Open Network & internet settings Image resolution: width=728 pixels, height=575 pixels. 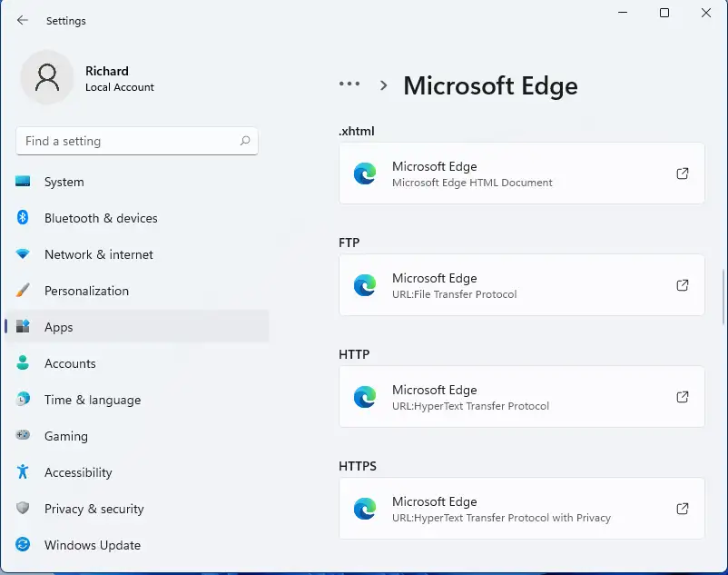[x=137, y=254]
